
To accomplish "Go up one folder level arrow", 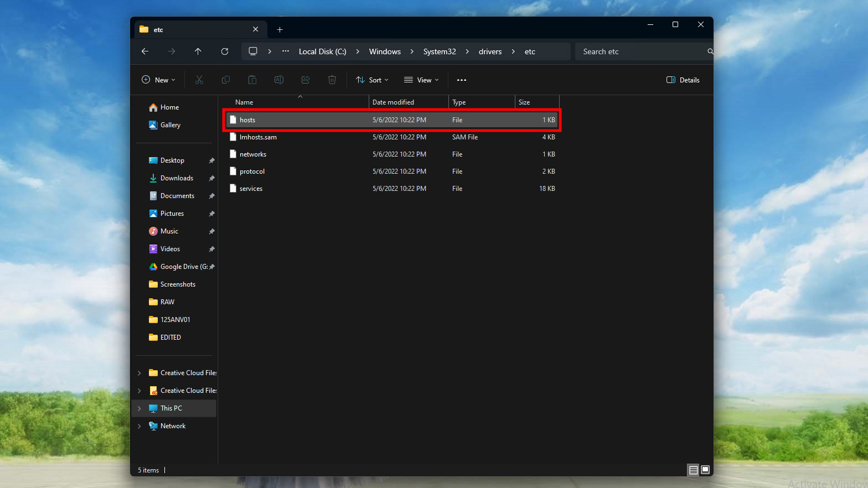I will click(x=198, y=51).
